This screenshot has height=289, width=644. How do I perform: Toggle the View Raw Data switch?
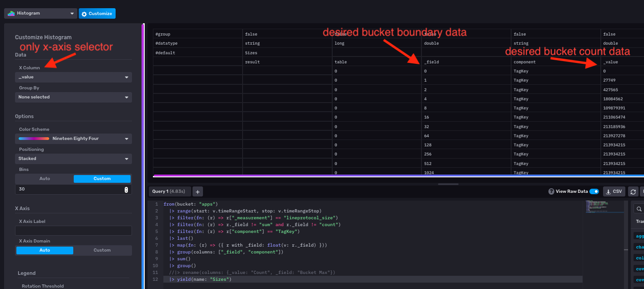[594, 191]
